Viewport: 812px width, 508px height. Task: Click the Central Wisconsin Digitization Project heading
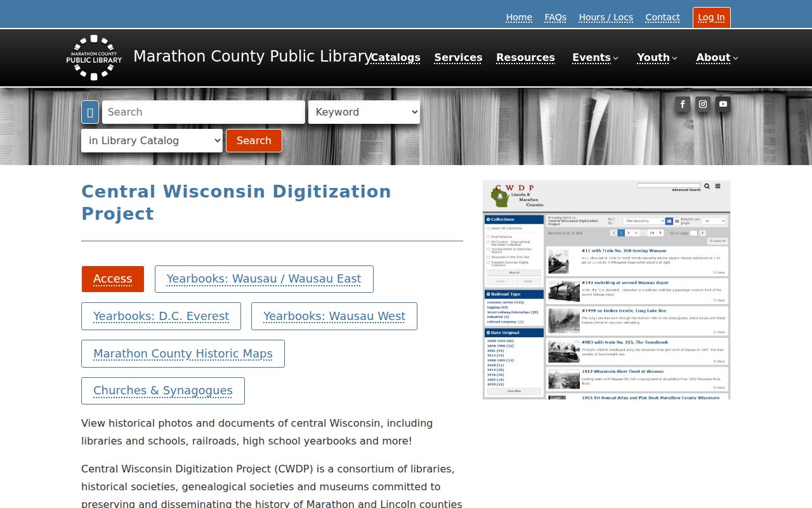[236, 203]
